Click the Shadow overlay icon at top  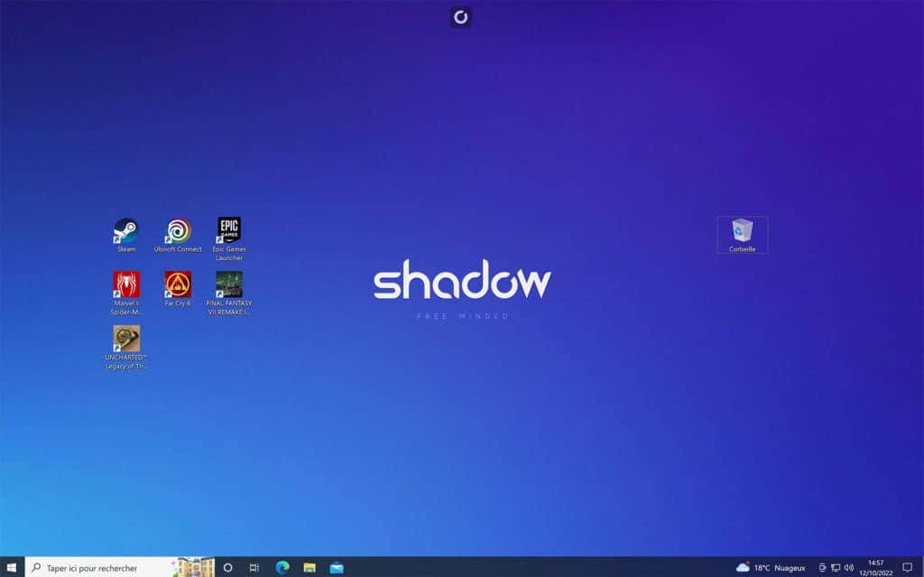[460, 17]
